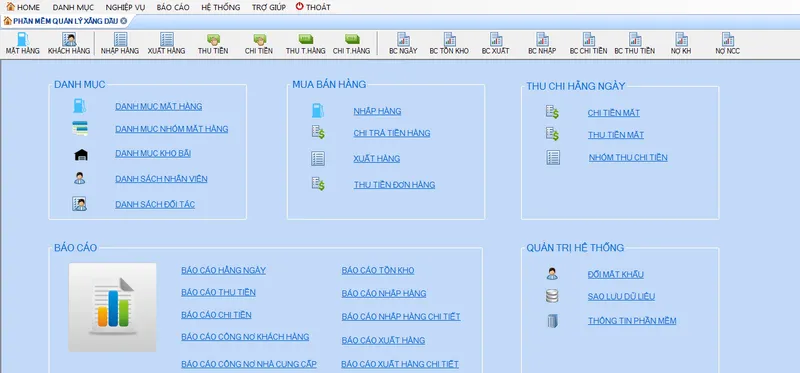Open BÁO CÁO THU TIỀN link
The image size is (800, 373).
[x=218, y=292]
